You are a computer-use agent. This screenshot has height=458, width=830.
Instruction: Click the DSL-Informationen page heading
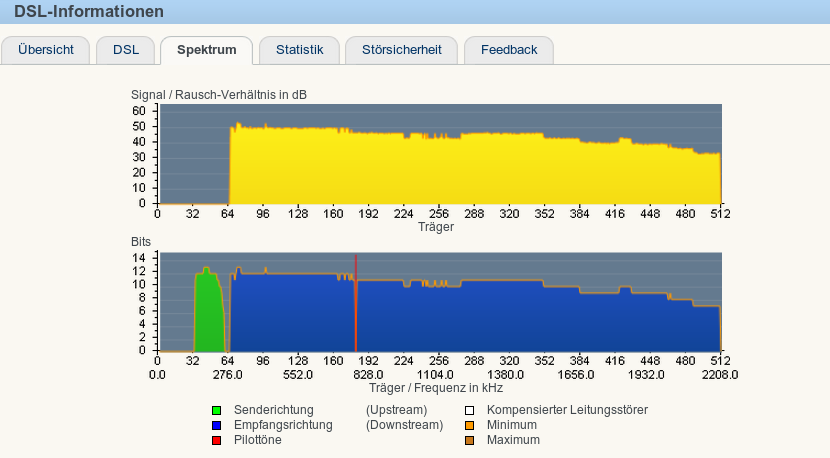coord(89,12)
